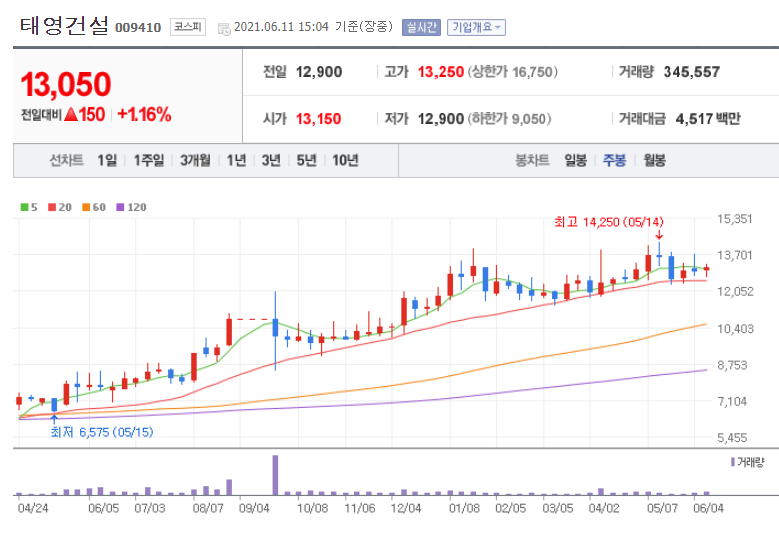Click the stock name 태영건설

pos(64,26)
